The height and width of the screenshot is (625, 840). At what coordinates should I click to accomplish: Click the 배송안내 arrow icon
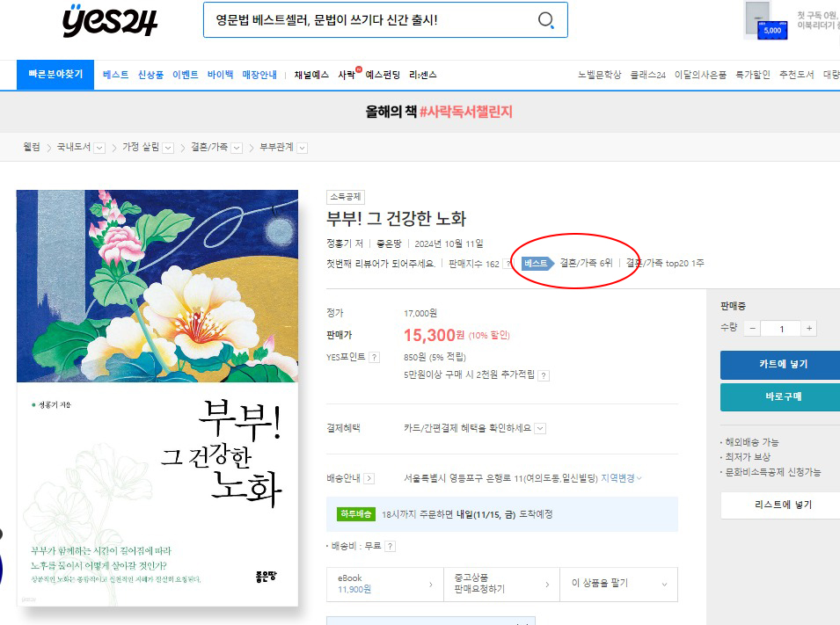[369, 478]
